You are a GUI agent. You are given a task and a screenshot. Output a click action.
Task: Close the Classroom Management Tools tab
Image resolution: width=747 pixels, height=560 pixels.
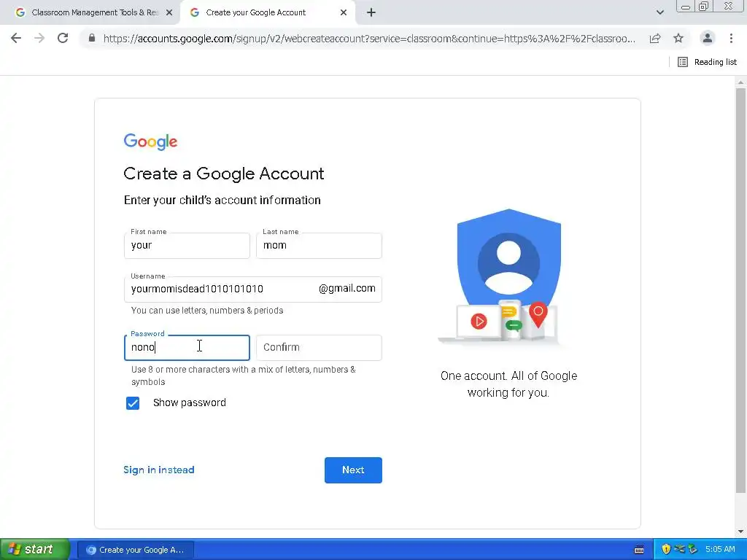click(169, 13)
